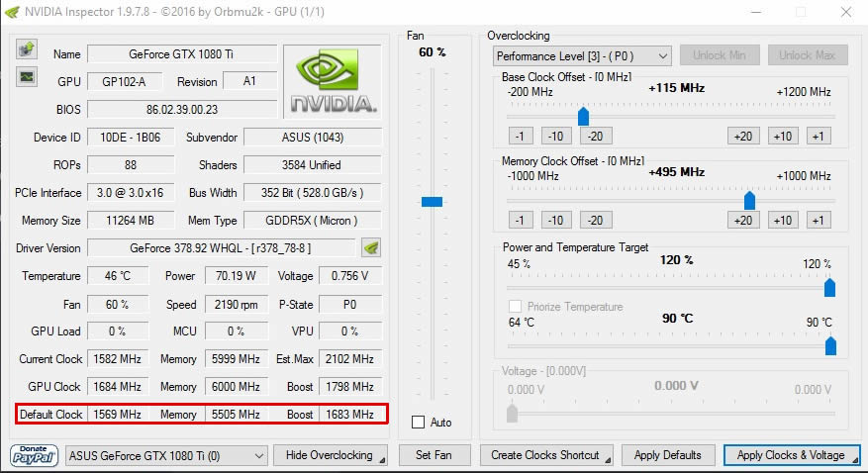
Task: Click the Voltage slider handle
Action: tap(512, 413)
